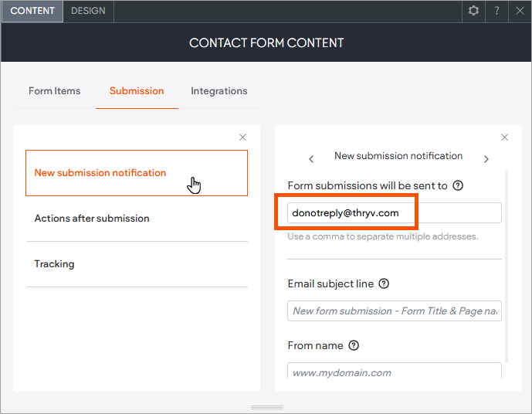532x414 pixels.
Task: Show help for Email subject line
Action: pos(384,283)
